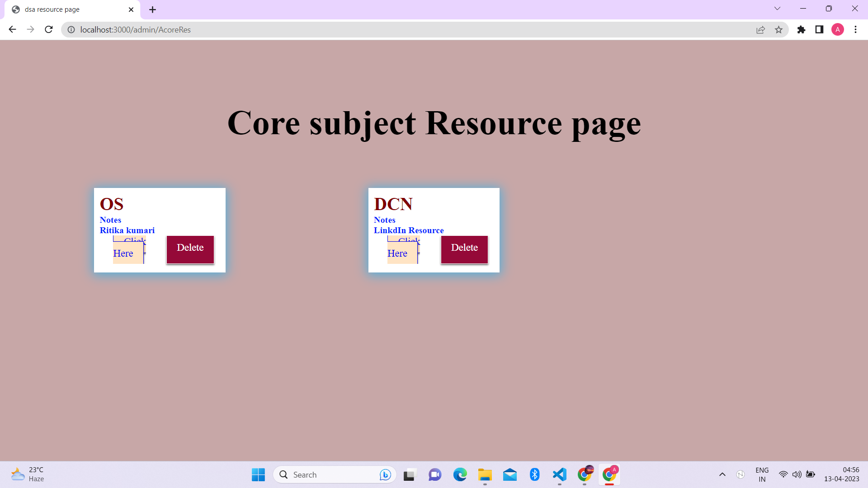The width and height of the screenshot is (868, 488).
Task: Delete the DCN resource card
Action: point(464,249)
